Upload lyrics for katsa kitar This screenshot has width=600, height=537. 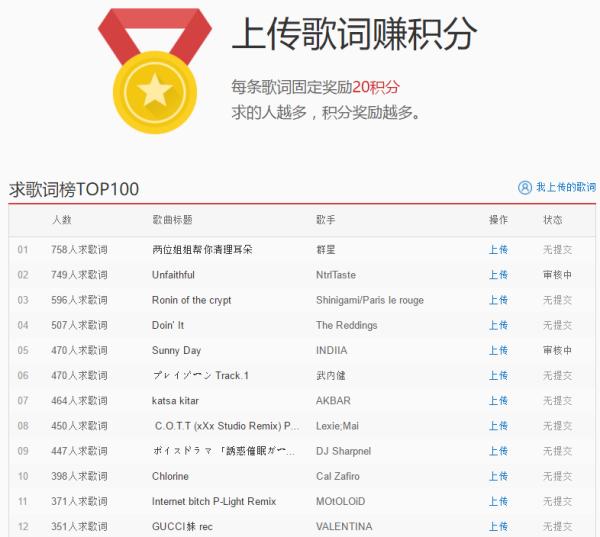498,401
